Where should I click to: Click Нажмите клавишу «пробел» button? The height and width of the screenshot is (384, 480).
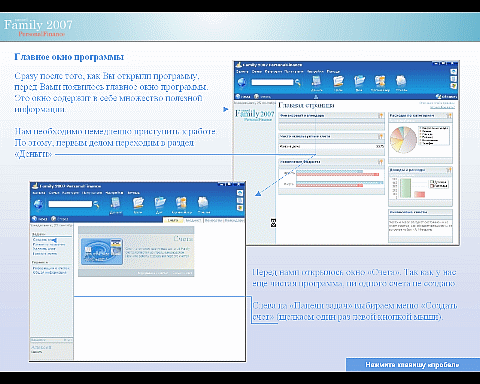pyautogui.click(x=413, y=364)
